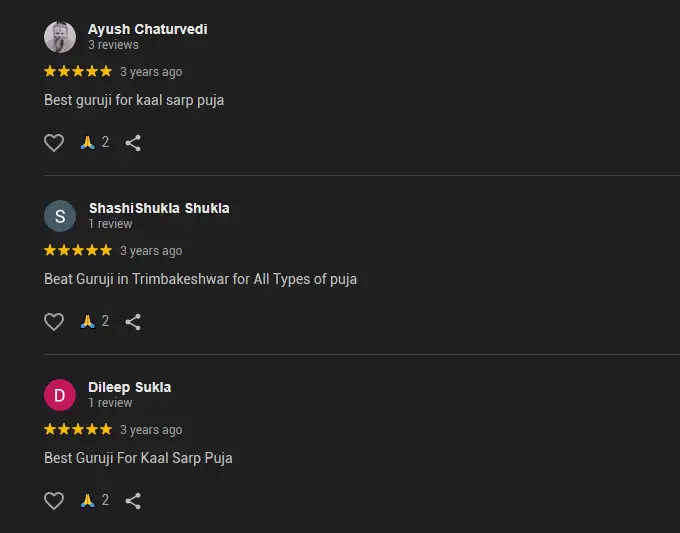
Task: Click the gray S avatar icon
Action: tap(60, 216)
